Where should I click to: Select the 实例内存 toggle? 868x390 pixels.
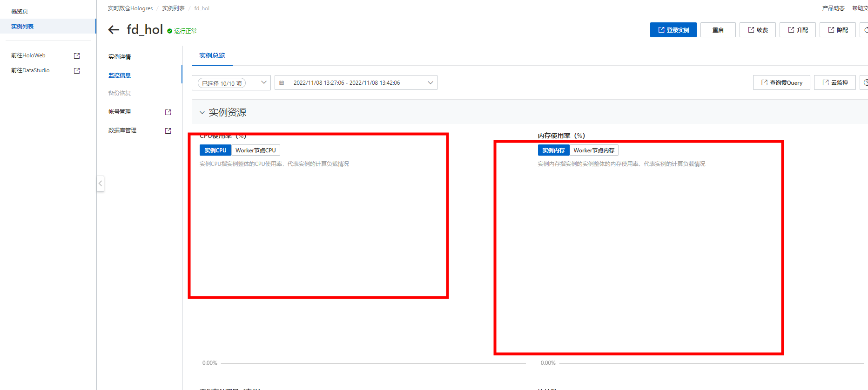tap(553, 150)
